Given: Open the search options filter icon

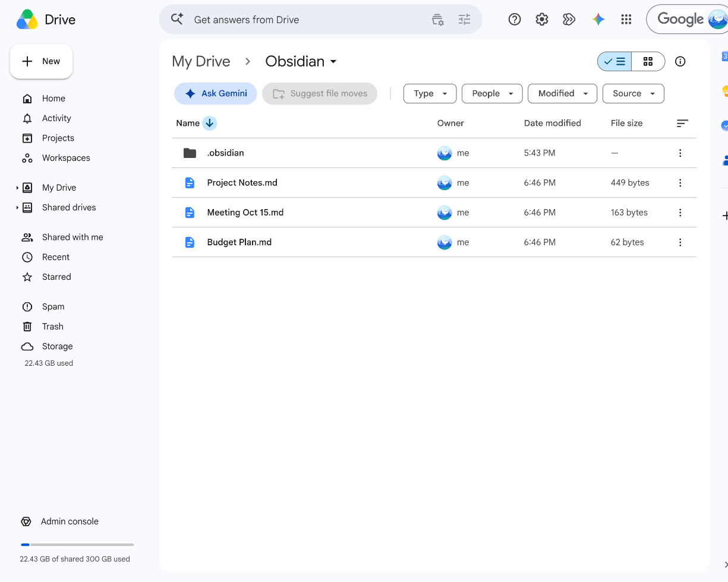Looking at the screenshot, I should pos(464,20).
